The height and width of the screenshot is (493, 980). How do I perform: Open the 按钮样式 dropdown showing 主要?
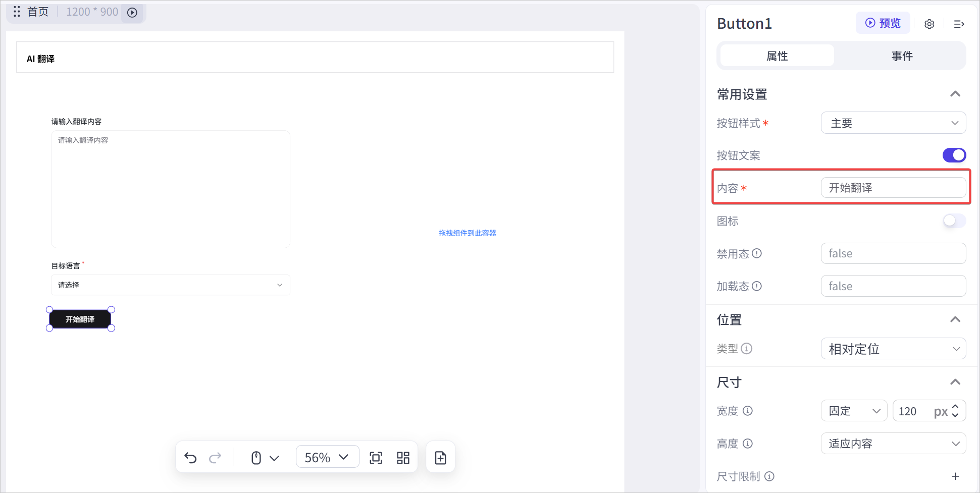(893, 123)
